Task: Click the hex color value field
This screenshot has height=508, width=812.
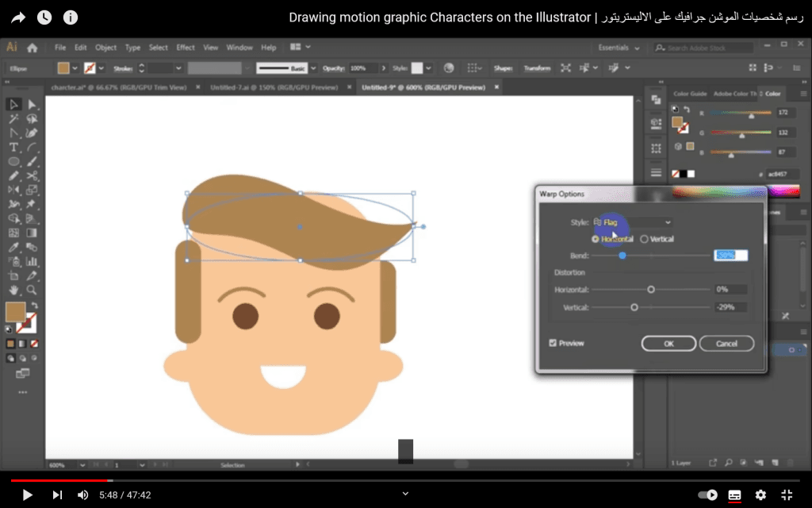Action: coord(781,174)
